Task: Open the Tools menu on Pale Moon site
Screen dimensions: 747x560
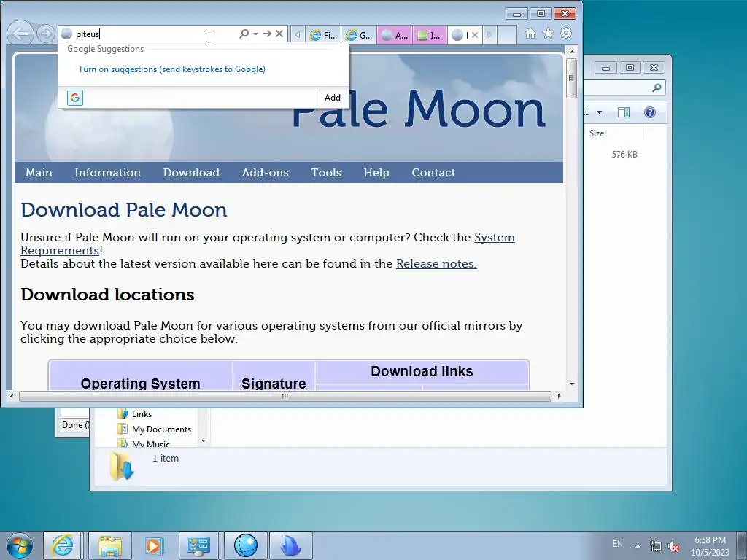Action: (x=326, y=172)
